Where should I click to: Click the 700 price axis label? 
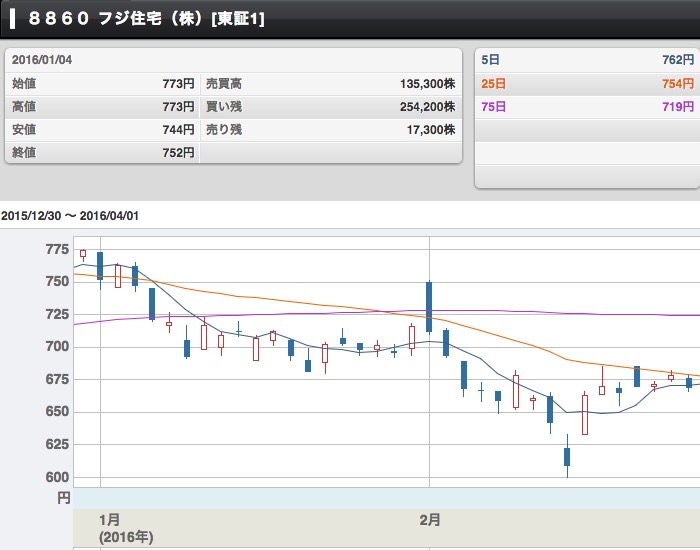point(57,346)
